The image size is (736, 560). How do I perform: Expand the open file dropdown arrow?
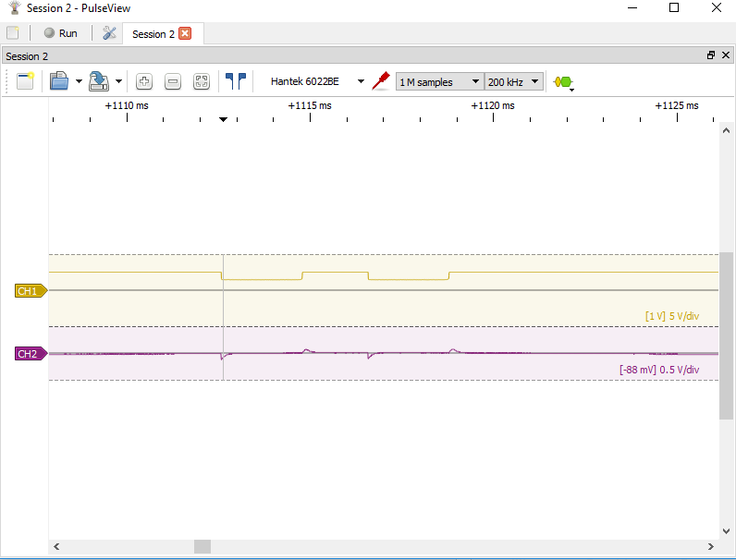coord(79,81)
